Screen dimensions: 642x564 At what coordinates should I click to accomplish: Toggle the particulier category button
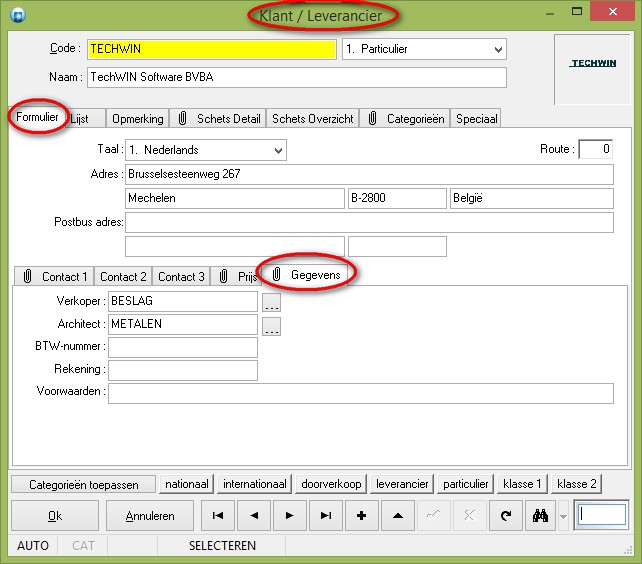[466, 484]
